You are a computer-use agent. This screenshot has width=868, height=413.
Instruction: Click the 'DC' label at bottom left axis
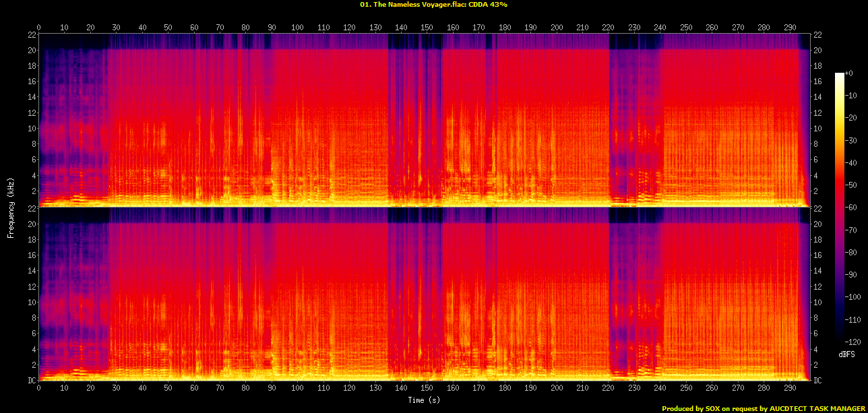(x=31, y=381)
